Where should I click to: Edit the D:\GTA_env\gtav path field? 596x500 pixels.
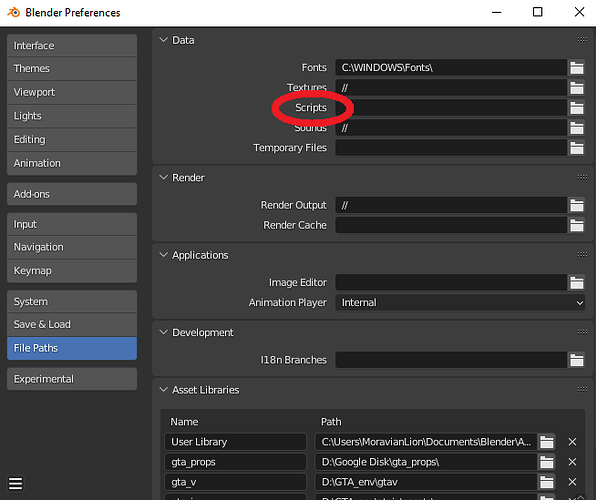point(426,482)
